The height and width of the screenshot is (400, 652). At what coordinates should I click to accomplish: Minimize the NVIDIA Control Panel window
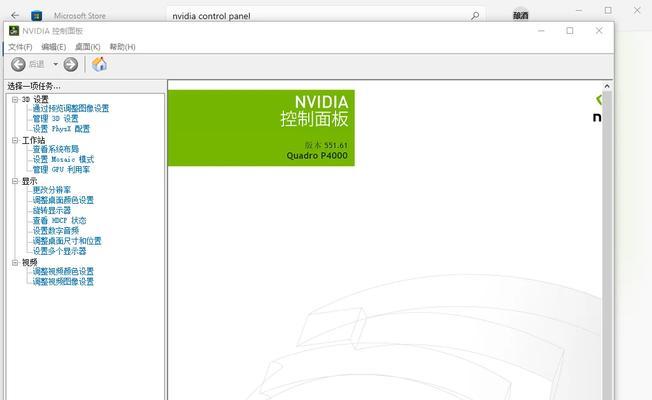[x=541, y=31]
